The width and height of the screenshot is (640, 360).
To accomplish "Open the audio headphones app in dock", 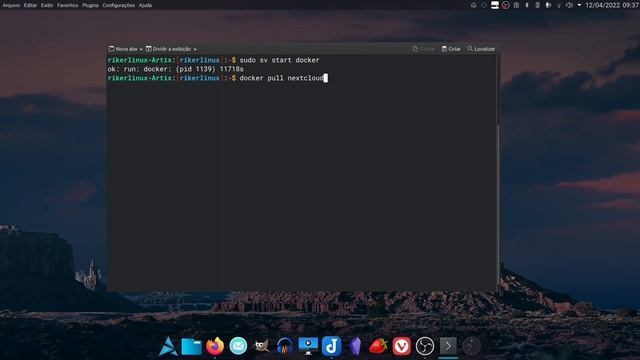I will pyautogui.click(x=285, y=346).
